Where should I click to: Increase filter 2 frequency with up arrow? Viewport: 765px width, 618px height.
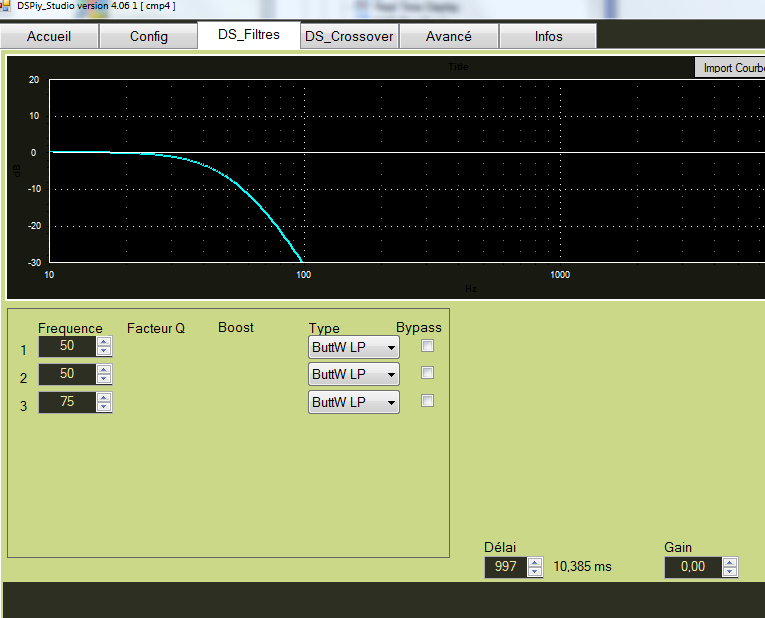[104, 370]
